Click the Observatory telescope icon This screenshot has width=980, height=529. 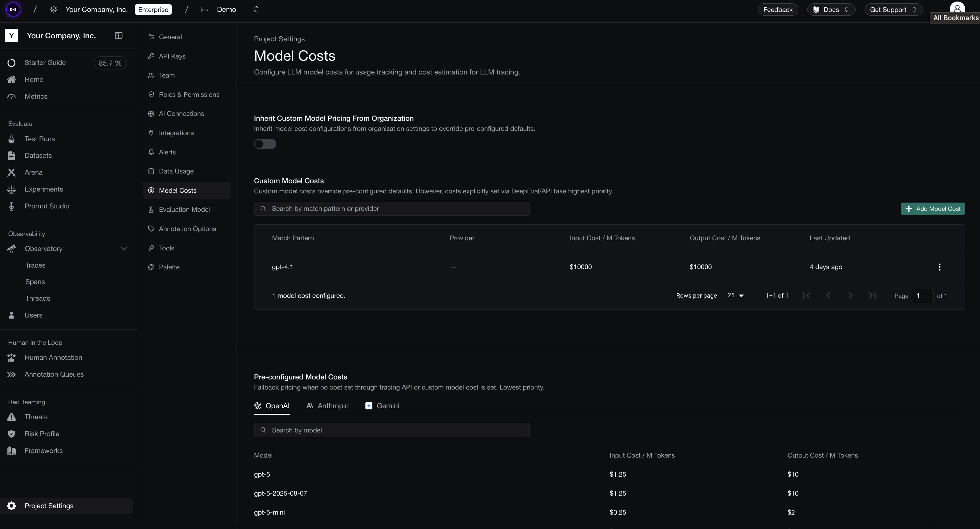pyautogui.click(x=11, y=249)
